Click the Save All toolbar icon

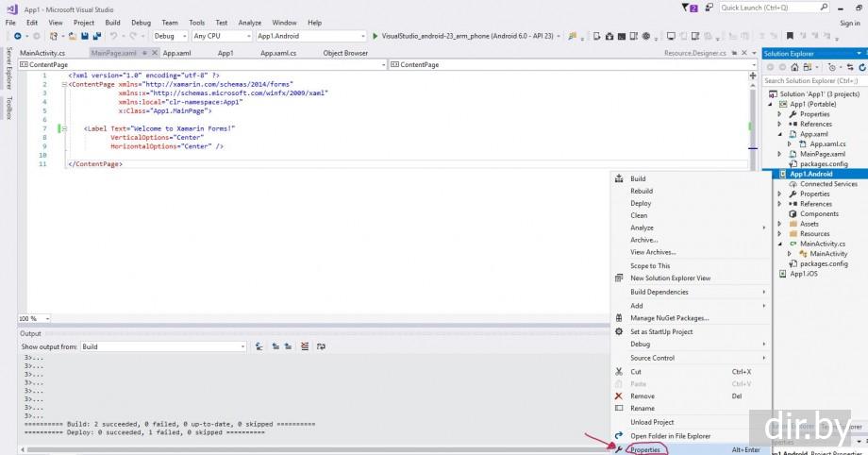[96, 36]
